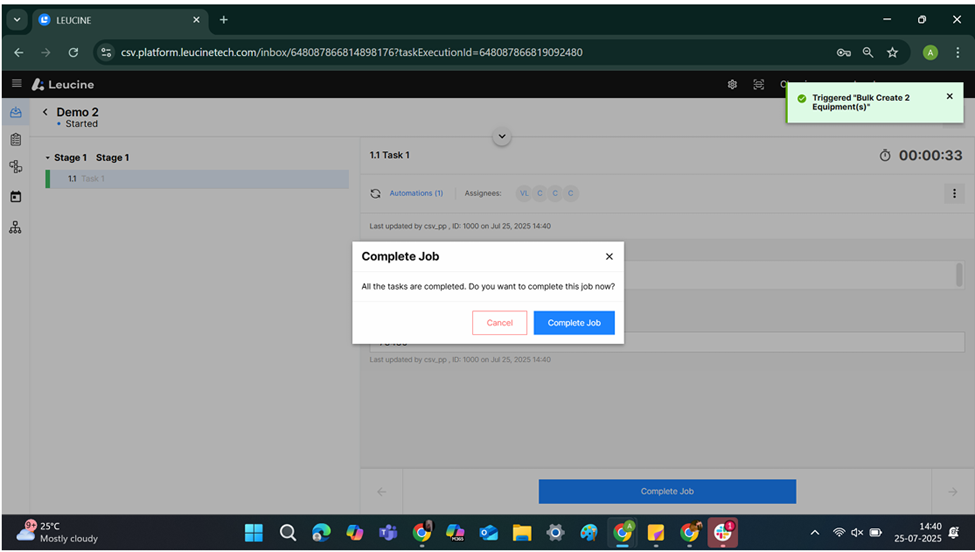Close the Complete Job dialog with X
The width and height of the screenshot is (975, 552).
609,257
